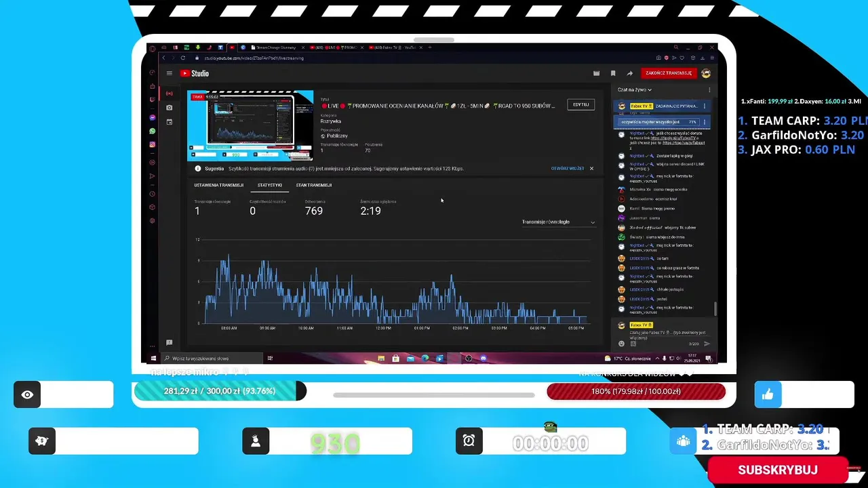Viewport: 868px width, 488px height.
Task: Open the YouTube Studio hamburger menu
Action: click(170, 73)
